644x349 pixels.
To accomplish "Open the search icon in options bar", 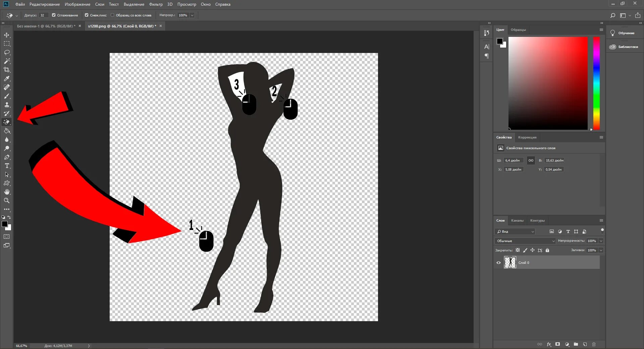I will (x=613, y=15).
